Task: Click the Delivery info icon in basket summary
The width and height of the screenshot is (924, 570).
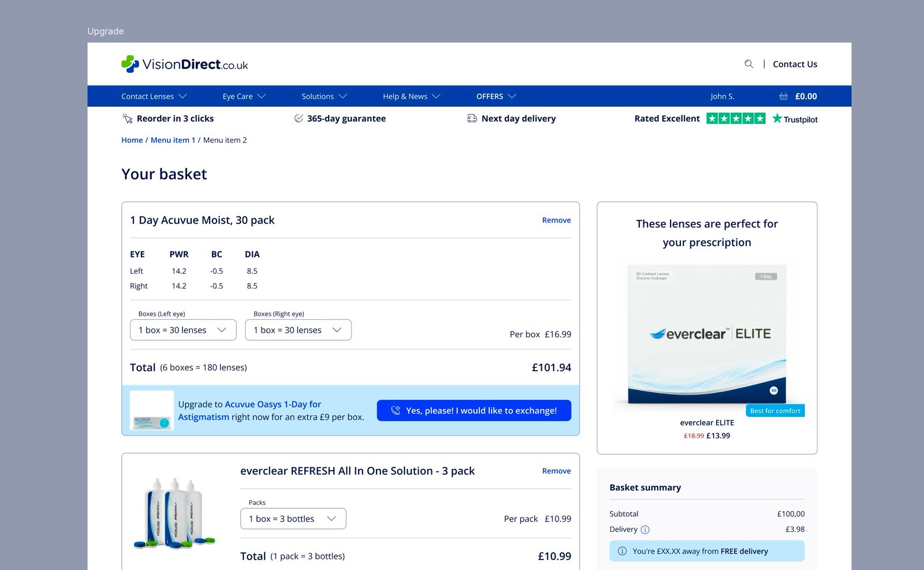Action: pos(645,530)
